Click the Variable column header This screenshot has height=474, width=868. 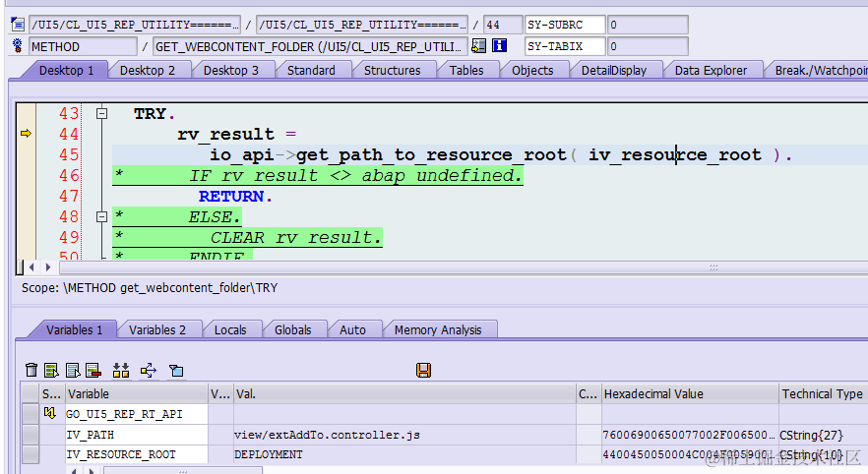136,393
